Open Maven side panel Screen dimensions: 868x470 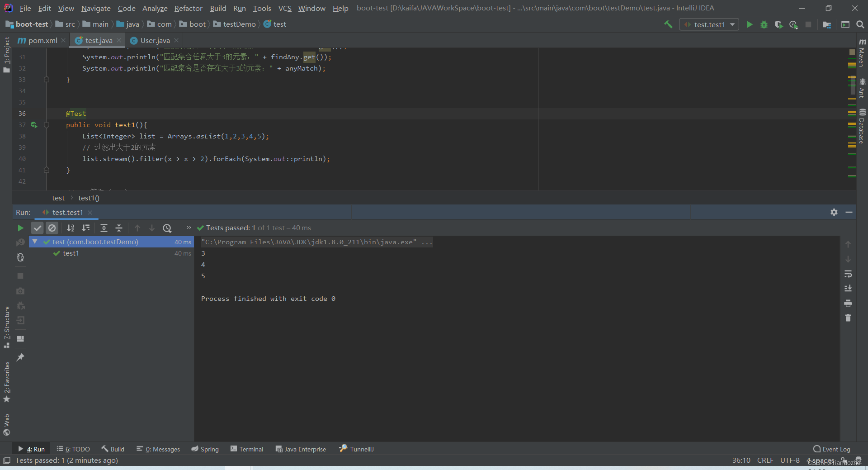862,53
